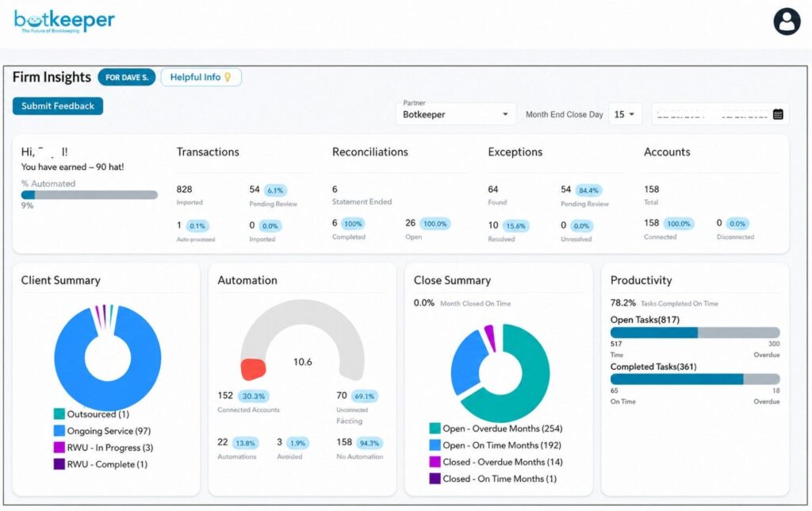Screen dimensions: 812x511
Task: Open the user profile avatar icon
Action: point(787,21)
